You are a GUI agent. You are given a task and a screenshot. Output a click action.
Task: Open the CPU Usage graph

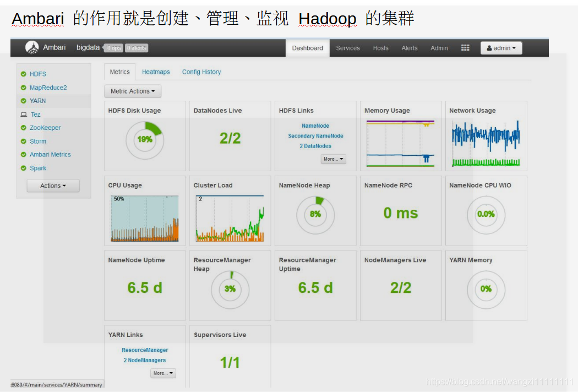145,219
